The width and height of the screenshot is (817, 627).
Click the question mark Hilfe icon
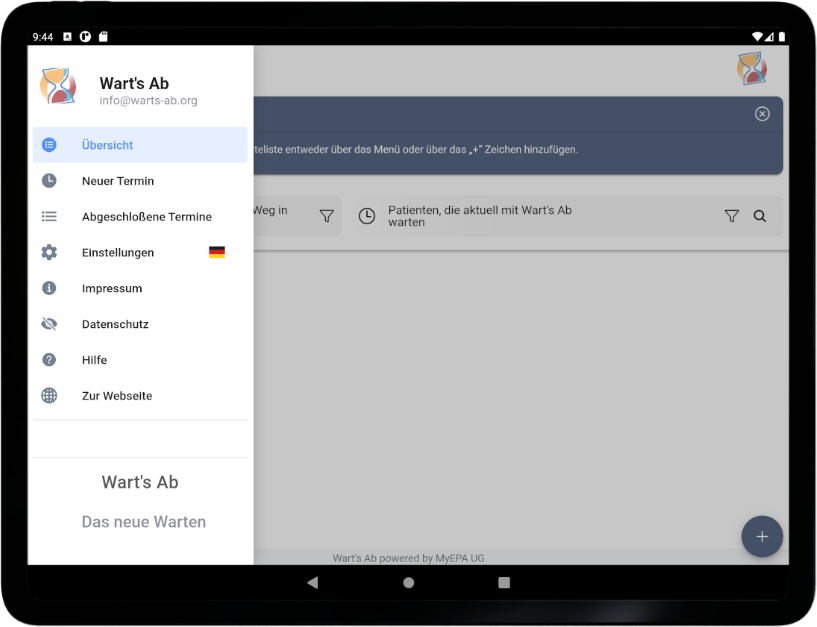click(x=49, y=360)
